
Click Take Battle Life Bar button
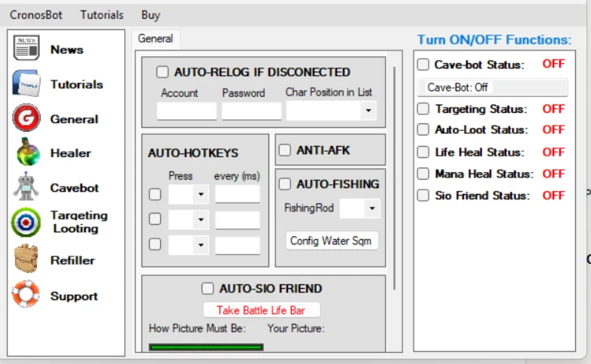click(x=261, y=310)
